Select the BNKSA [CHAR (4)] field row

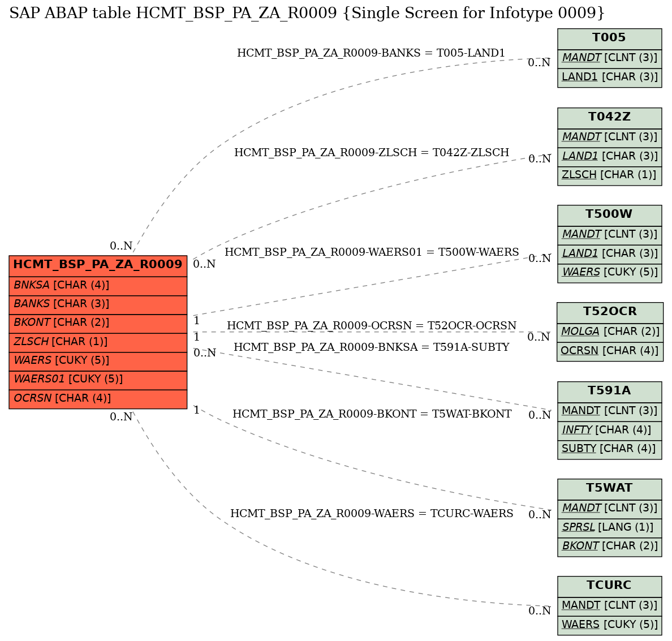98,286
